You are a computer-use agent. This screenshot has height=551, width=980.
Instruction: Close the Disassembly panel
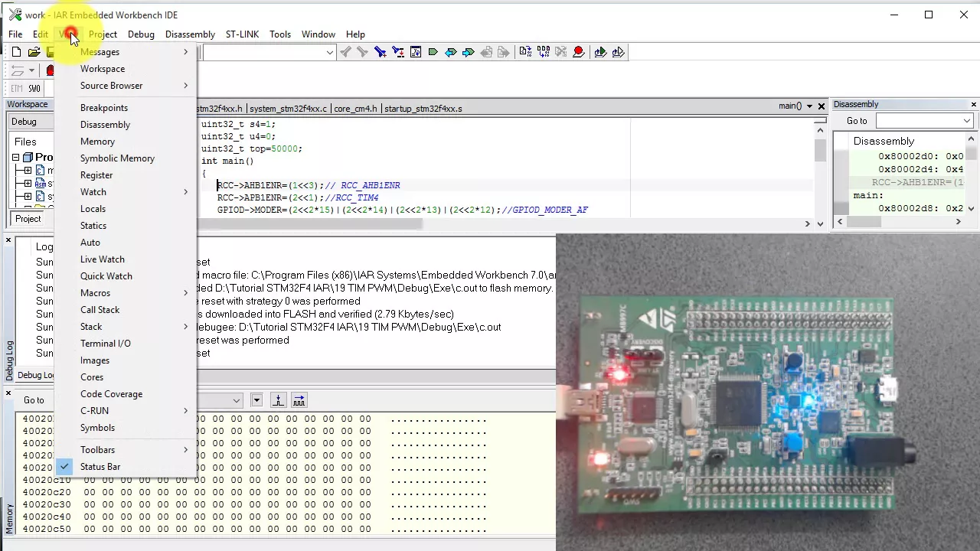[x=974, y=104]
